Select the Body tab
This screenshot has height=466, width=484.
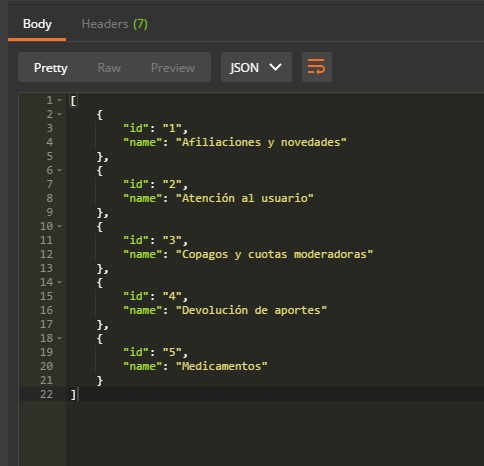pos(37,24)
